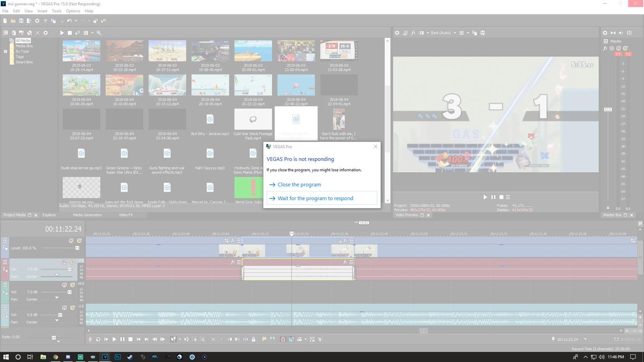Click the timeline Play button
This screenshot has width=644, height=362.
click(x=114, y=339)
